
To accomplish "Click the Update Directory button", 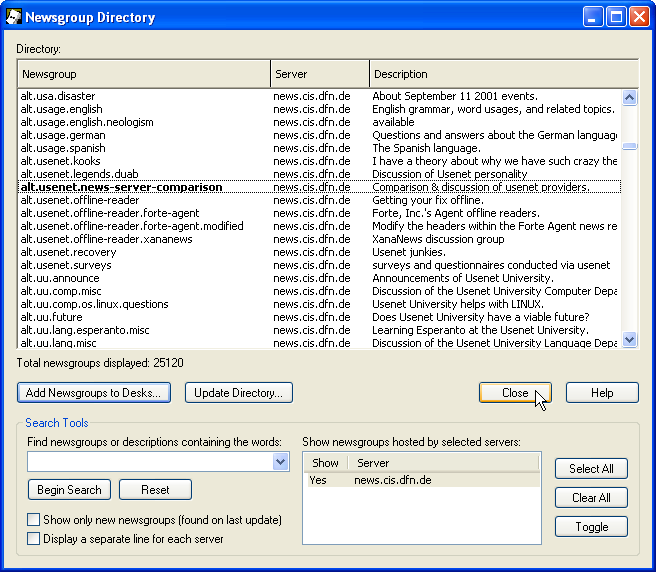I will (239, 393).
